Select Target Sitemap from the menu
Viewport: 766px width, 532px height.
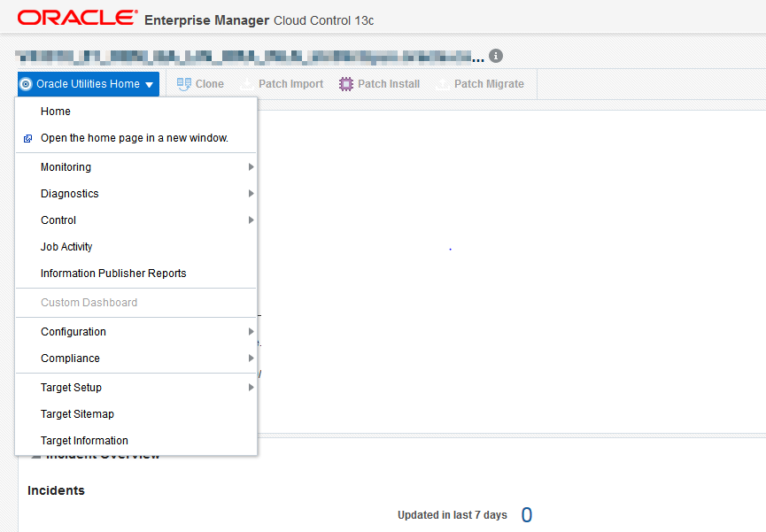(x=136, y=413)
